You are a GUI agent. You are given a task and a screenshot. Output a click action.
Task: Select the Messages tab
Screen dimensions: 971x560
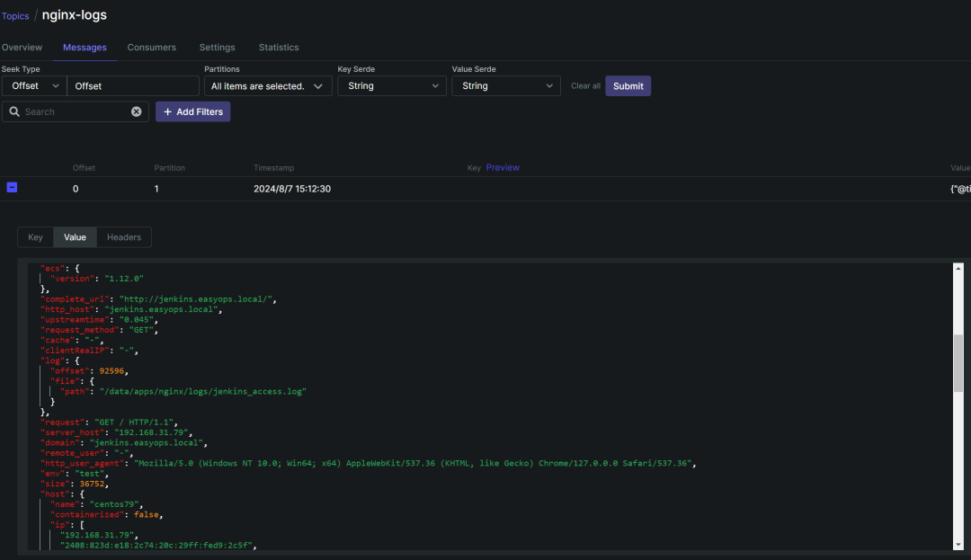(85, 47)
